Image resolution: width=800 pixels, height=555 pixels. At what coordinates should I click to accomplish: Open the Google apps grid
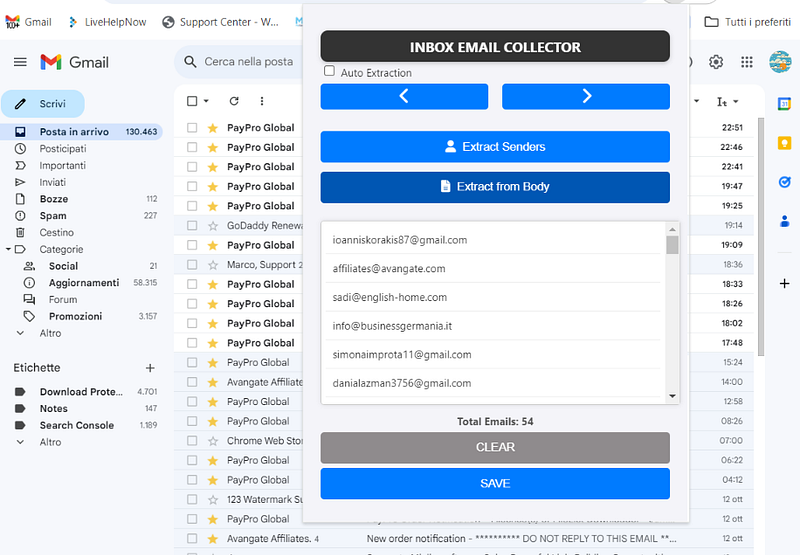(x=746, y=62)
